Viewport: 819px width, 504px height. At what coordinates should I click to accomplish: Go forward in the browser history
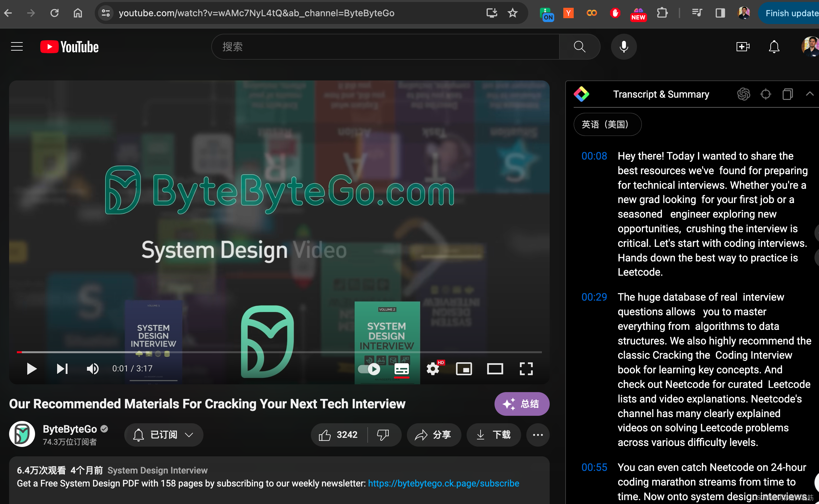click(31, 13)
